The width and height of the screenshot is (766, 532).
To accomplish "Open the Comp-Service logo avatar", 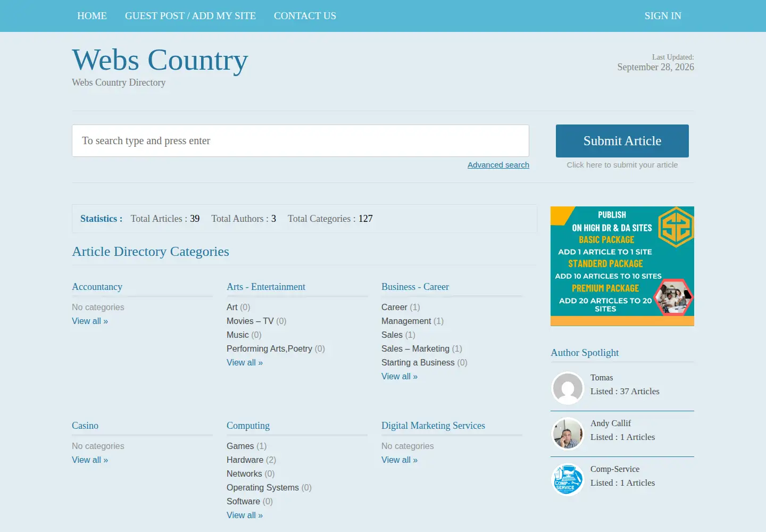I will coord(568,479).
